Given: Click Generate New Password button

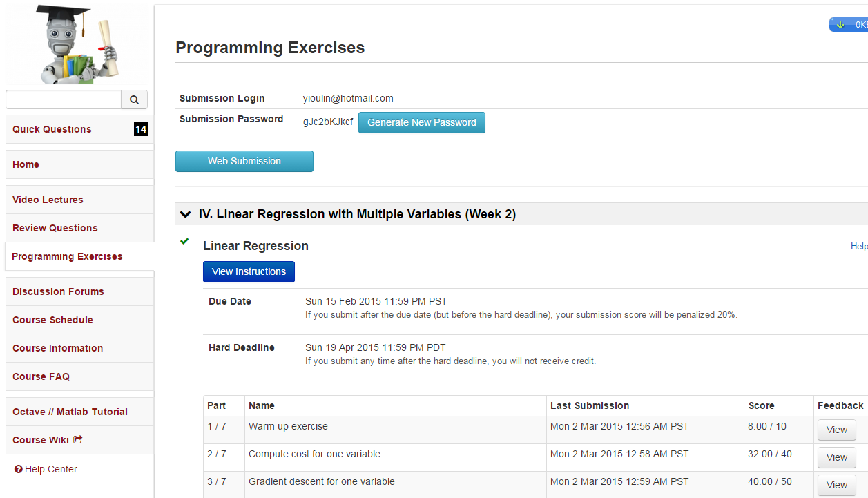Looking at the screenshot, I should [421, 122].
